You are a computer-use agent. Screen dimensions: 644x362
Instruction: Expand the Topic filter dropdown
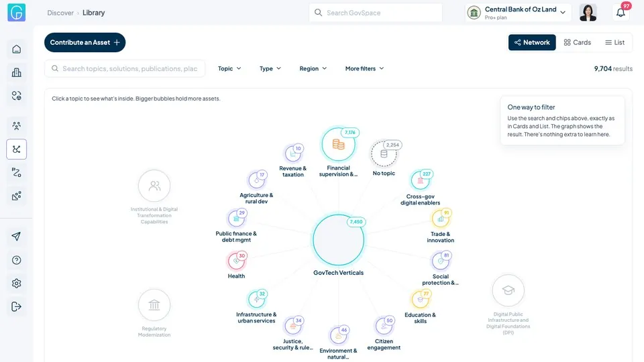point(229,68)
